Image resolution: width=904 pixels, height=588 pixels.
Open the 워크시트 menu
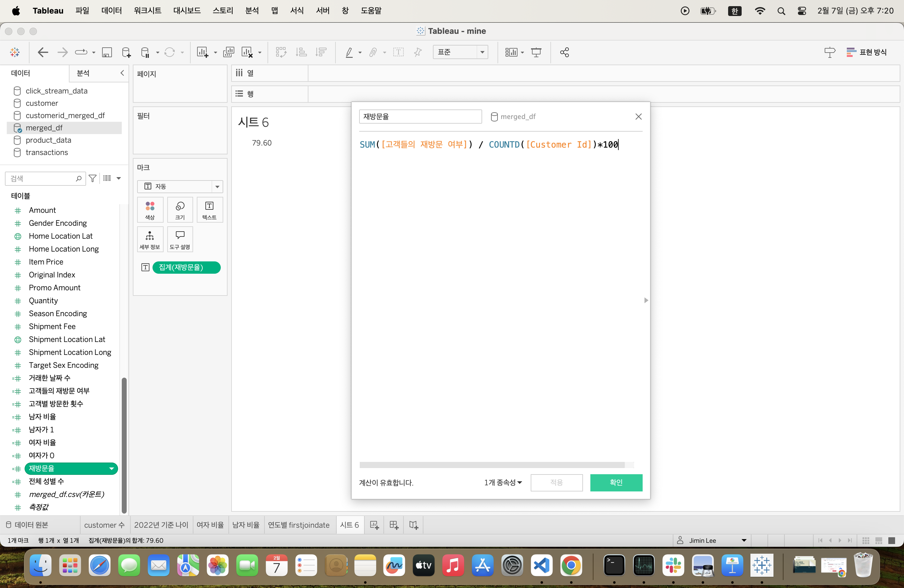pyautogui.click(x=147, y=11)
